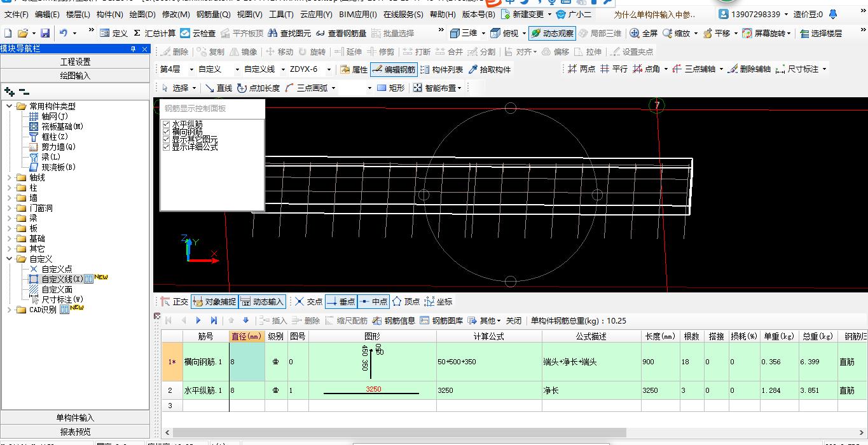Viewport: 868px width, 445px height.
Task: Click the 汇总计算 summation icon button
Action: pyautogui.click(x=155, y=33)
